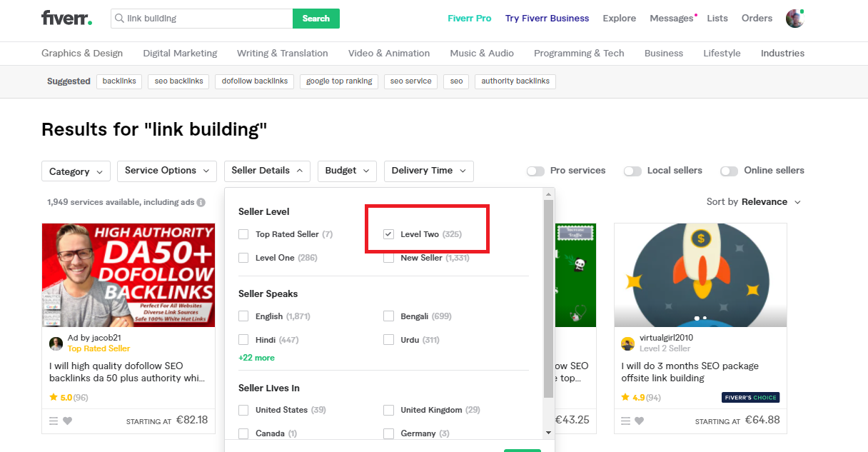This screenshot has height=452, width=868.
Task: Check Germany checkbox
Action: [x=388, y=433]
